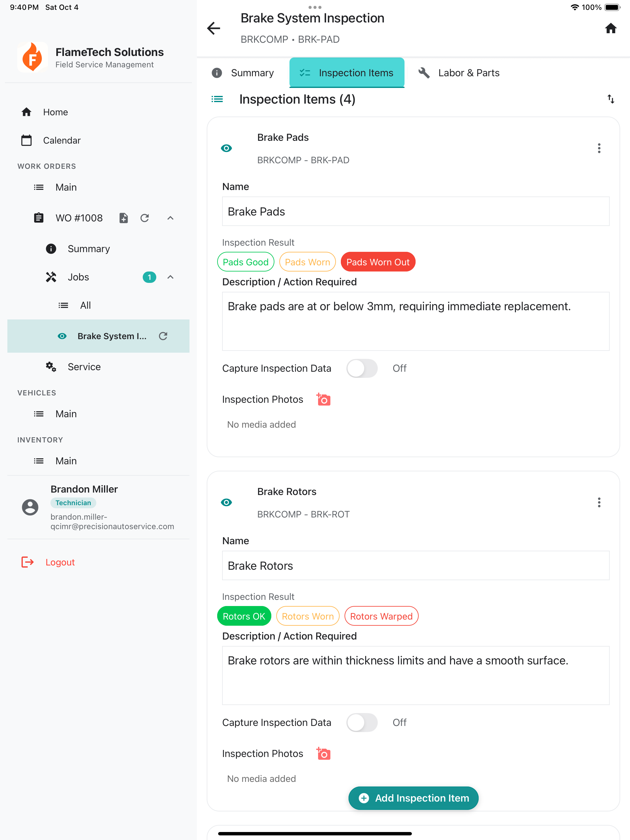Enable Capture Inspection Data for Brake Pads
Screen dimensions: 630x840
click(x=362, y=368)
